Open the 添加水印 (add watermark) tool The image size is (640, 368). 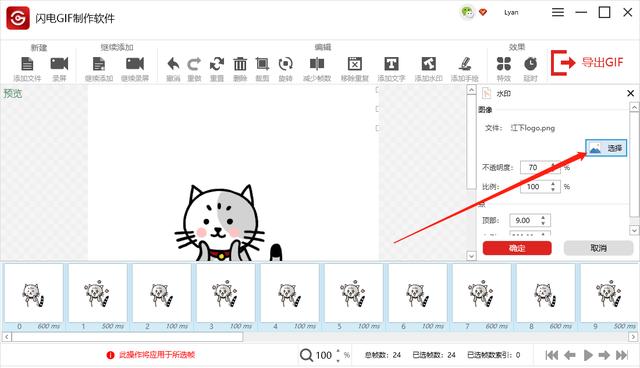coord(429,64)
